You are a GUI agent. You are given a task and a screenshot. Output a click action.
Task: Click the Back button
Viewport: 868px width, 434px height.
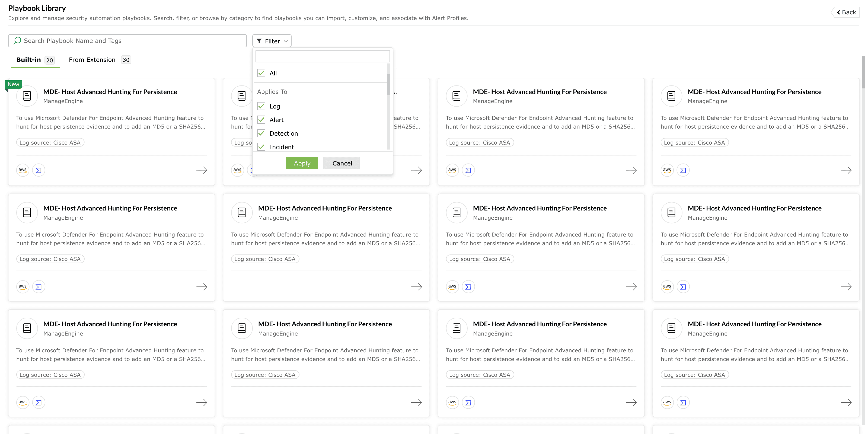(846, 12)
